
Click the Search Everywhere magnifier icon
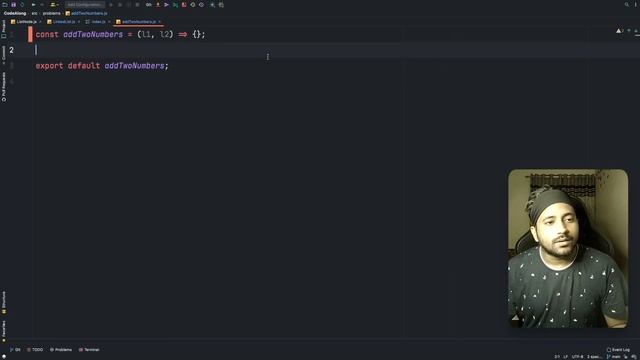point(627,5)
